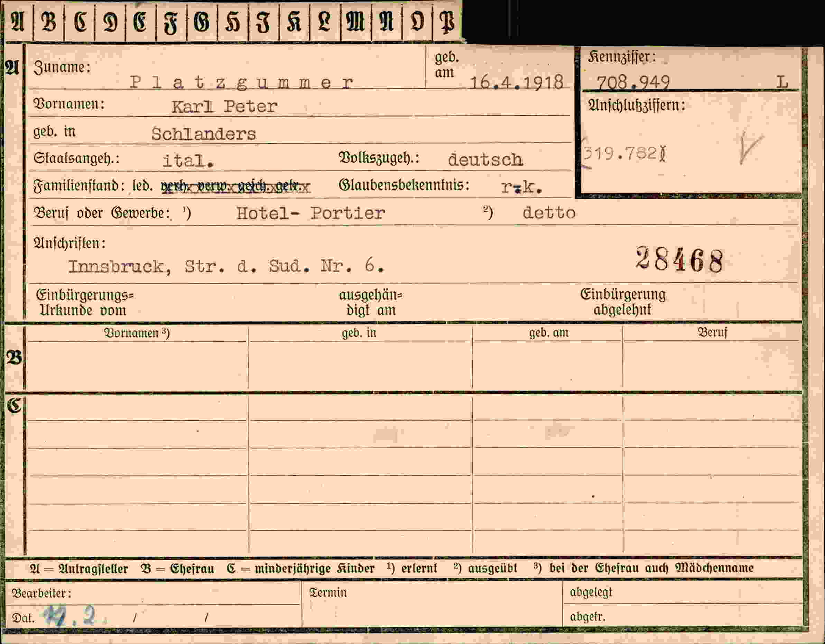Click the Vornamen column header in section B
Screen dimensions: 825x644
click(137, 333)
